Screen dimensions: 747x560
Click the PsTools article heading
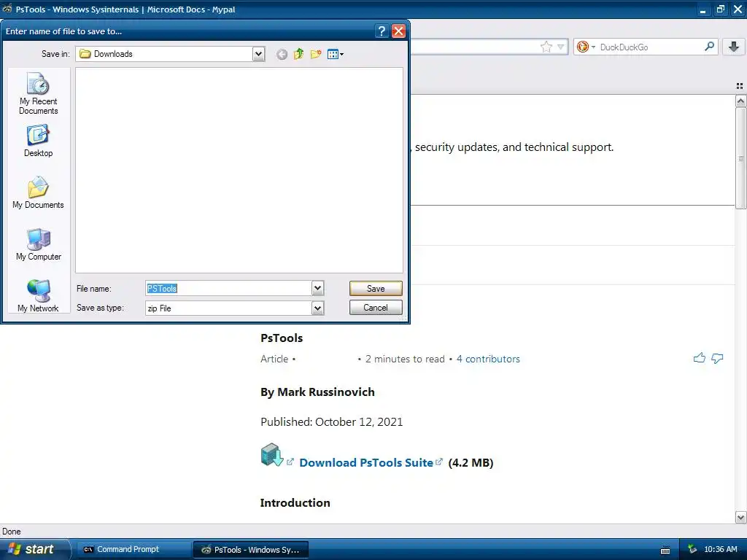coord(282,338)
